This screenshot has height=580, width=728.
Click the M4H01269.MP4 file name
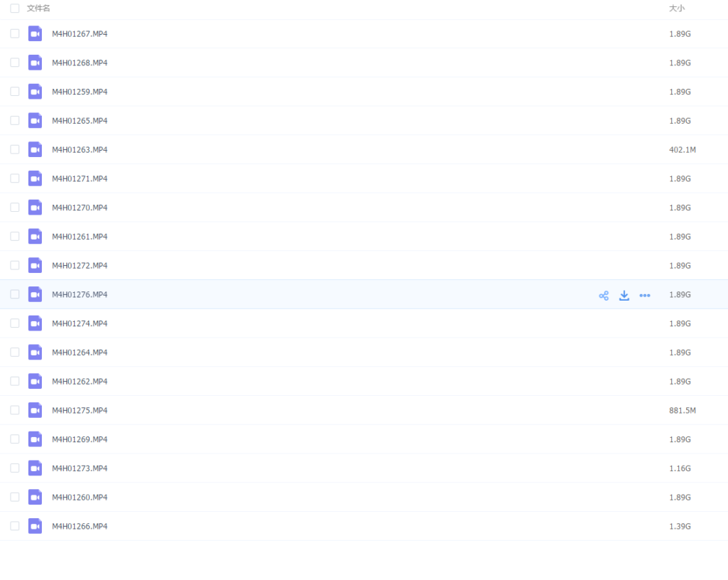pyautogui.click(x=80, y=439)
